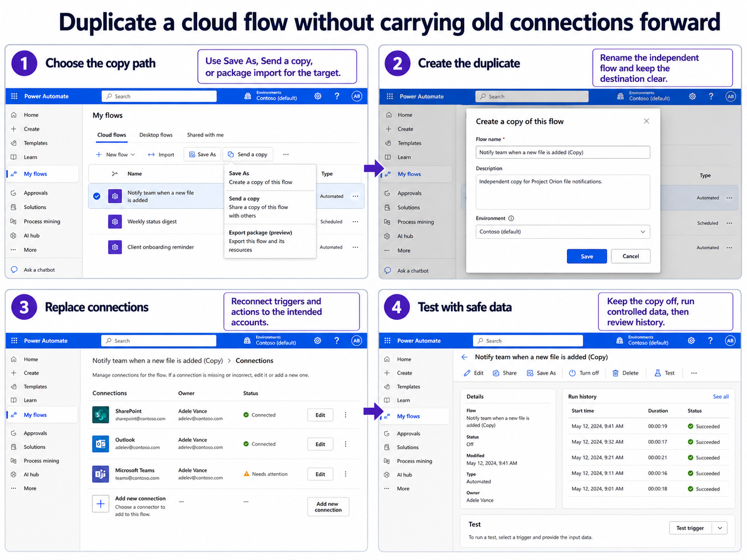Choose Save As: Create a copy of this flow
Viewport: 747px width, 560px height.
pyautogui.click(x=270, y=177)
